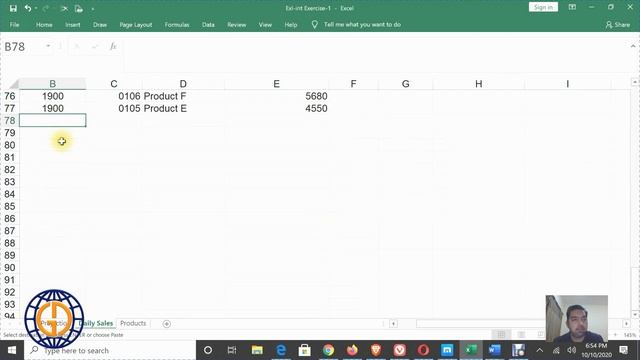Screen dimensions: 640x360
Task: Click the Insert Function fx icon
Action: click(113, 46)
